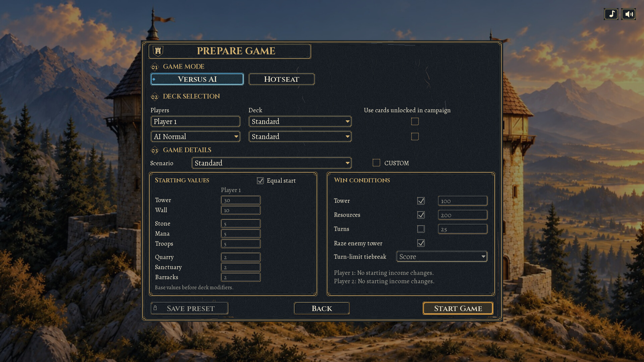Select the Mana starting value field

click(x=241, y=234)
